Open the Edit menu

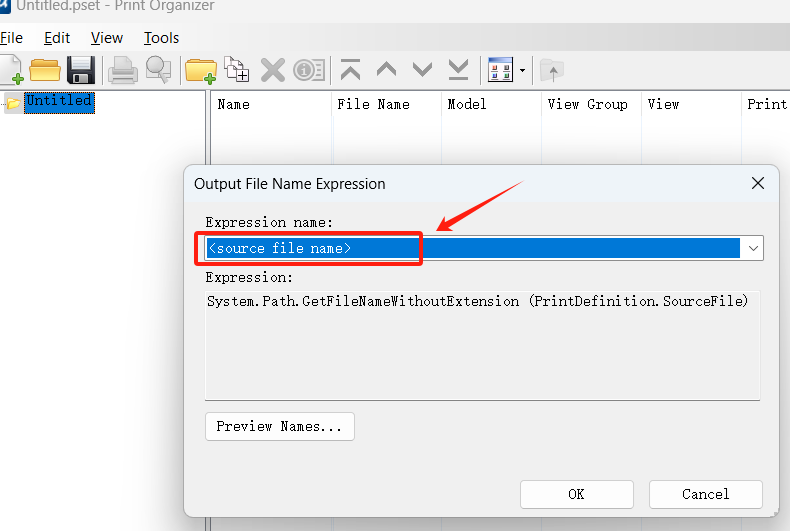(x=57, y=38)
